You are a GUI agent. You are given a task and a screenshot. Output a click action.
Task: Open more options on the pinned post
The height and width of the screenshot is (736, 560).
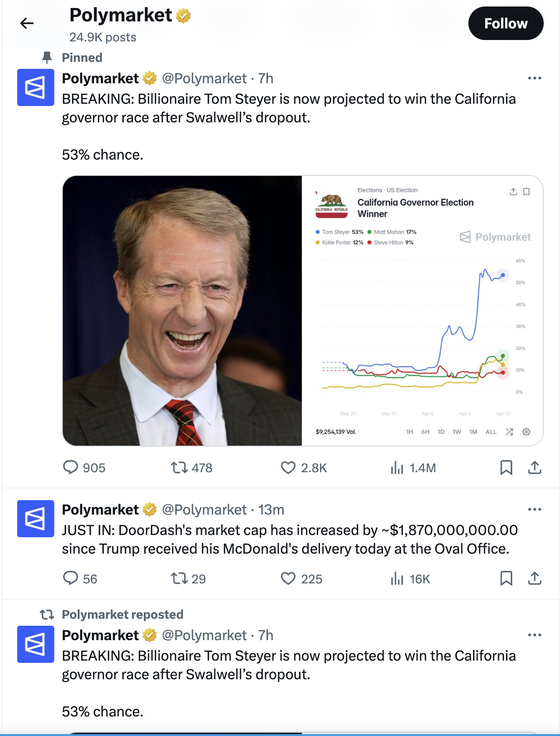(534, 78)
